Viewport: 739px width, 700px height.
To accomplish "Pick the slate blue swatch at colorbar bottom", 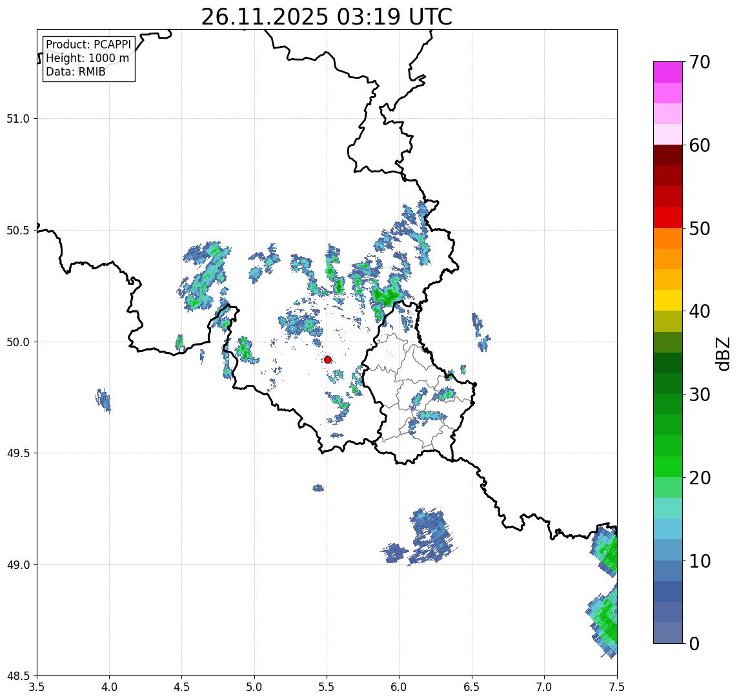I will [668, 633].
